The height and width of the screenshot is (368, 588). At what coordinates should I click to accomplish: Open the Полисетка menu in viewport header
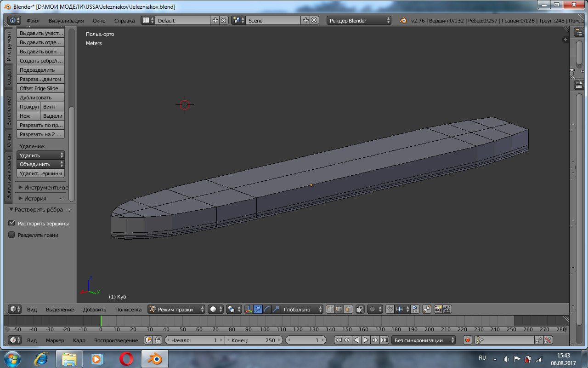(x=128, y=310)
